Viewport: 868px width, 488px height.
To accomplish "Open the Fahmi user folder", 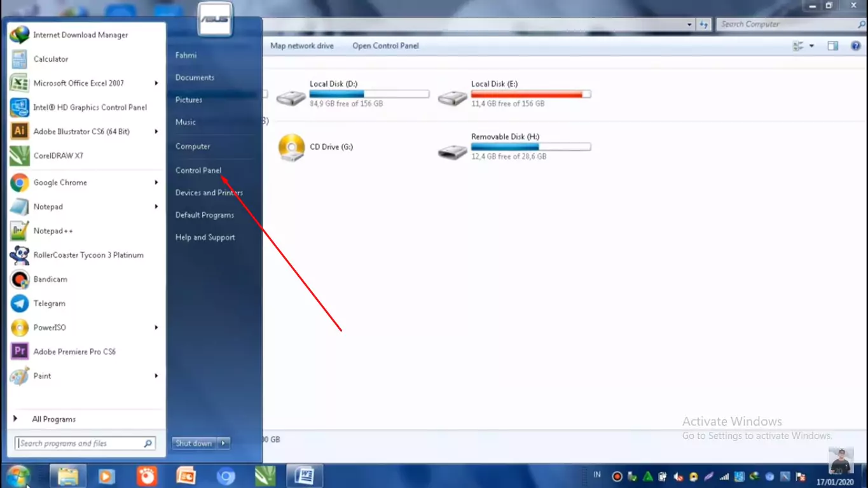I will click(x=186, y=55).
